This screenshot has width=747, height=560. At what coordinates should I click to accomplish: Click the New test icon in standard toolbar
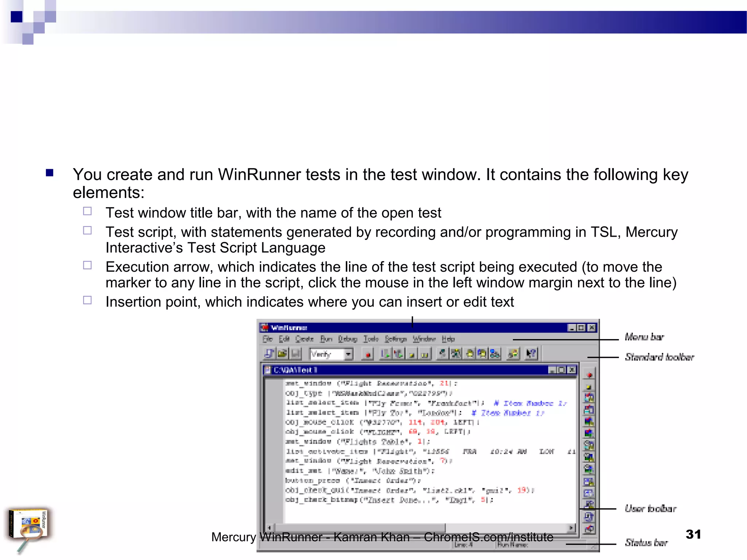tap(270, 353)
